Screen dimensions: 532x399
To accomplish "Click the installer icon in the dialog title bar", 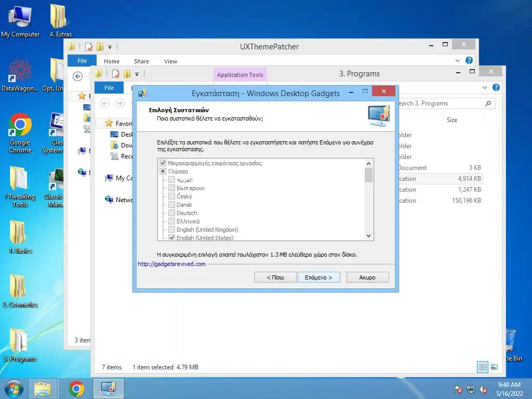I will click(142, 92).
